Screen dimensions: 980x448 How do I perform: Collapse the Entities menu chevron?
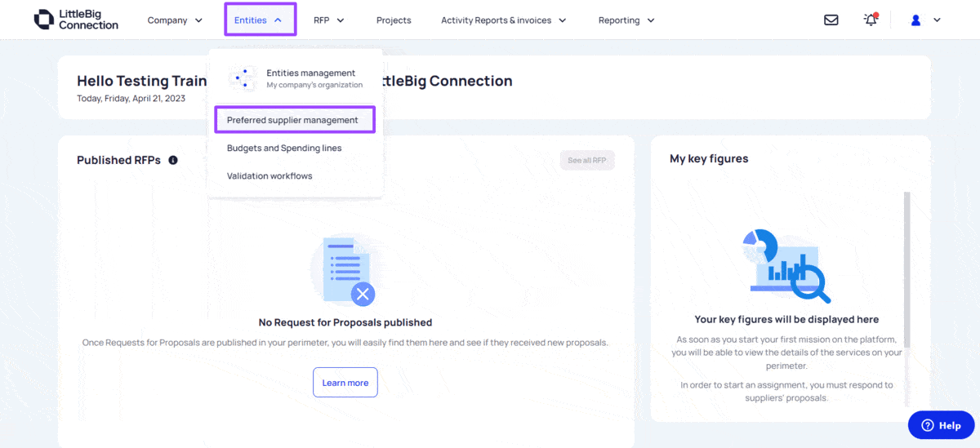[278, 20]
